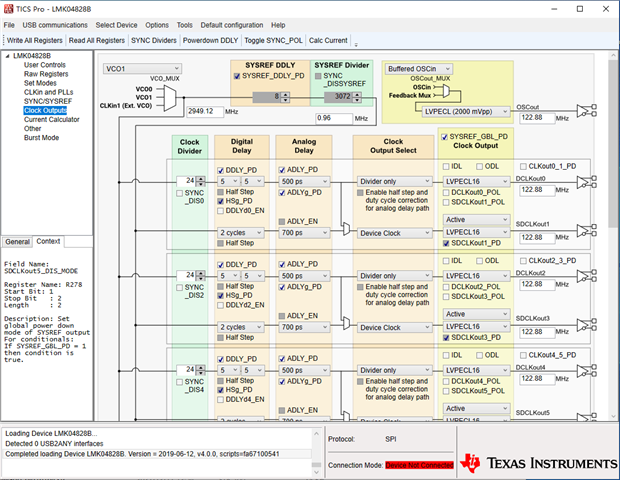The width and height of the screenshot is (620, 480).
Task: Open the Help menu
Action: (x=278, y=25)
